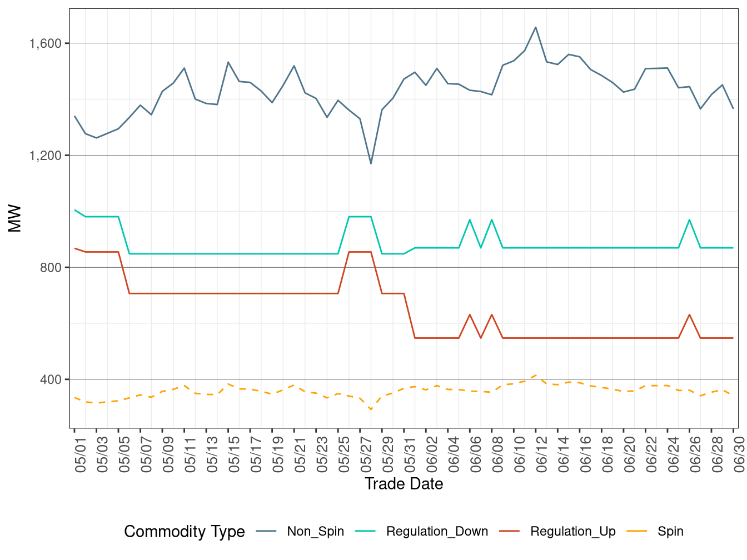Click the Non_Spin line's lowest dip
Screen dimensions: 747x560
(x=371, y=163)
